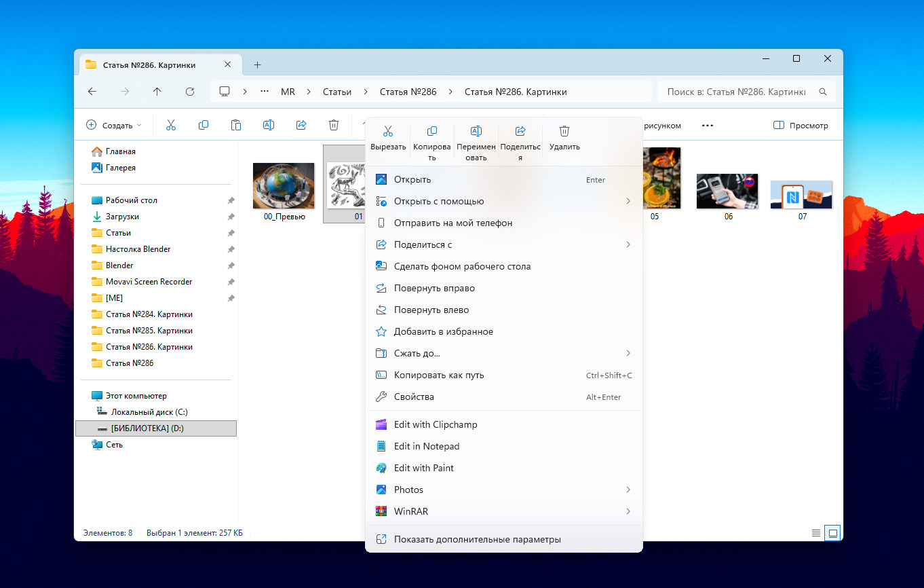Select the 00_Превью image thumbnail
The height and width of the screenshot is (588, 924).
284,186
